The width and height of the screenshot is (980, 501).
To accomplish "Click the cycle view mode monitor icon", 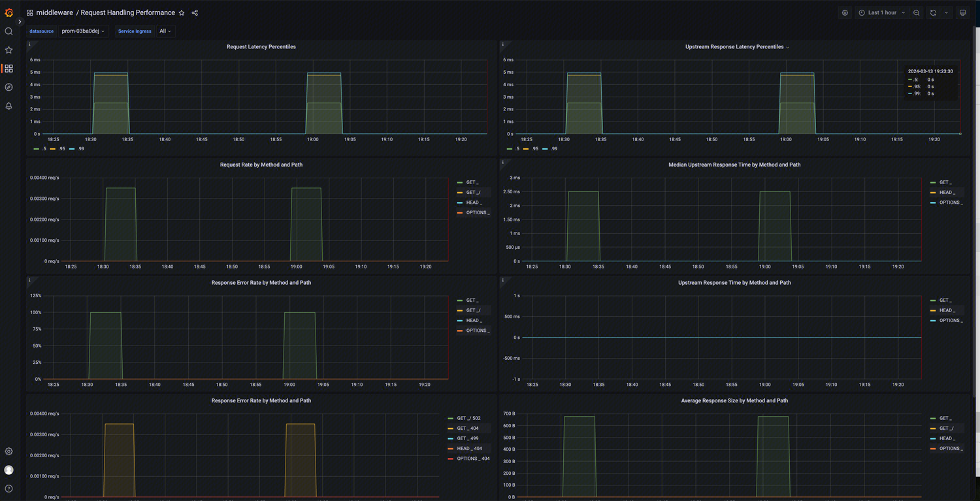I will tap(962, 12).
